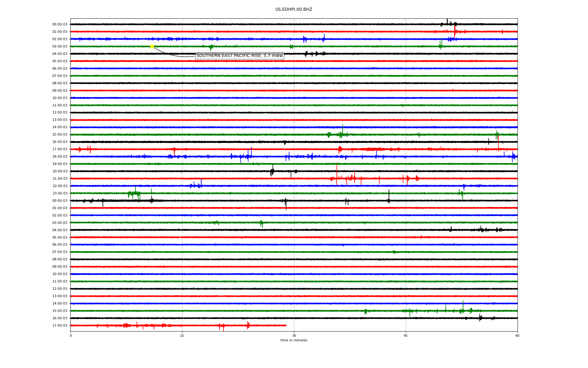The image size is (588, 368).
Task: Select the 30 tick label on the time axis
Action: pos(294,335)
